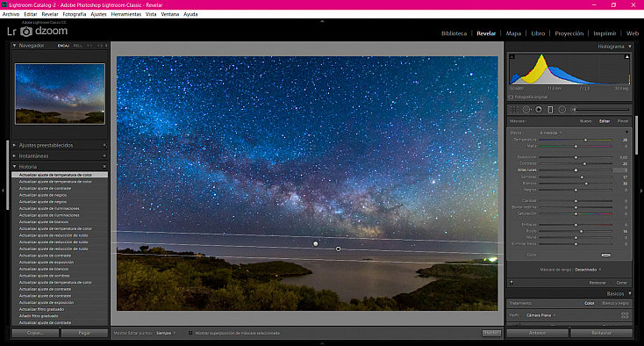Switch mask mode to Editar
644x346 pixels.
tap(605, 122)
